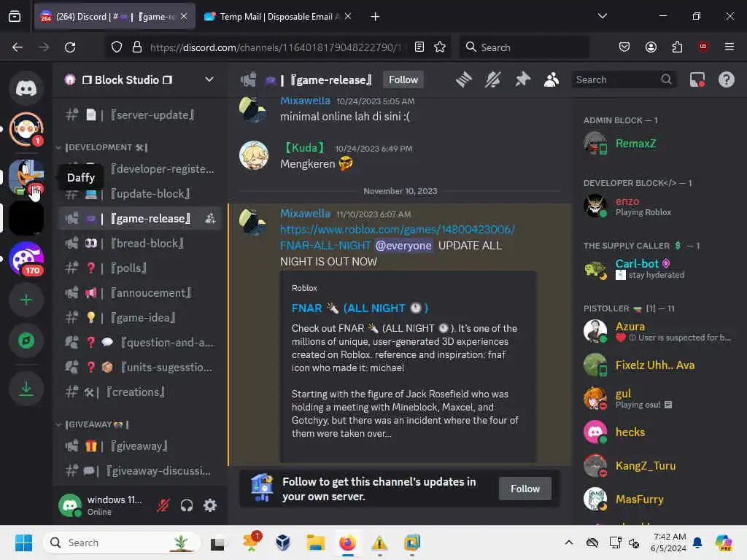Open FNAR (ALL NIGHT) embed title link
The height and width of the screenshot is (560, 747).
(360, 308)
